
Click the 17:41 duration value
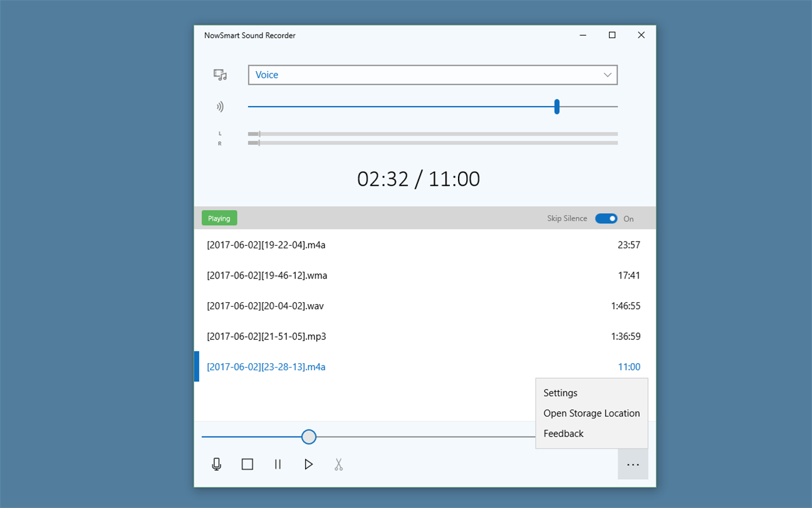pos(629,275)
